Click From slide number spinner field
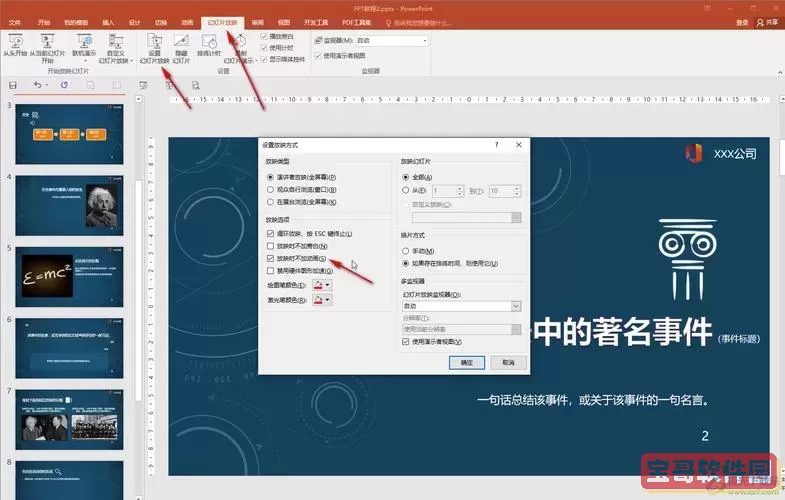Screen dimensions: 785x500 tap(448, 191)
